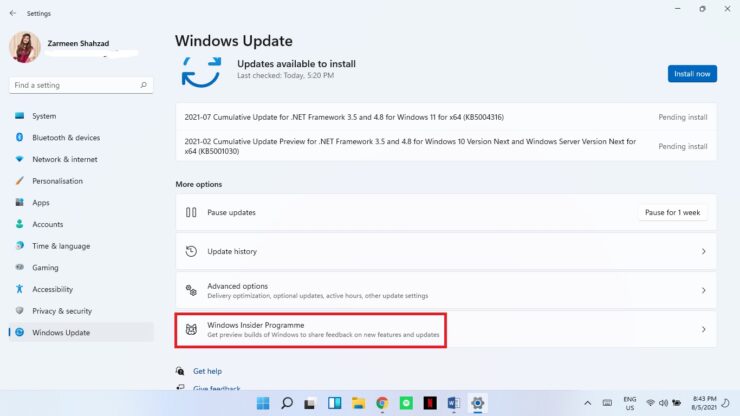Click the volume speaker tray icon
Viewport: 740px width, 416px height.
663,403
